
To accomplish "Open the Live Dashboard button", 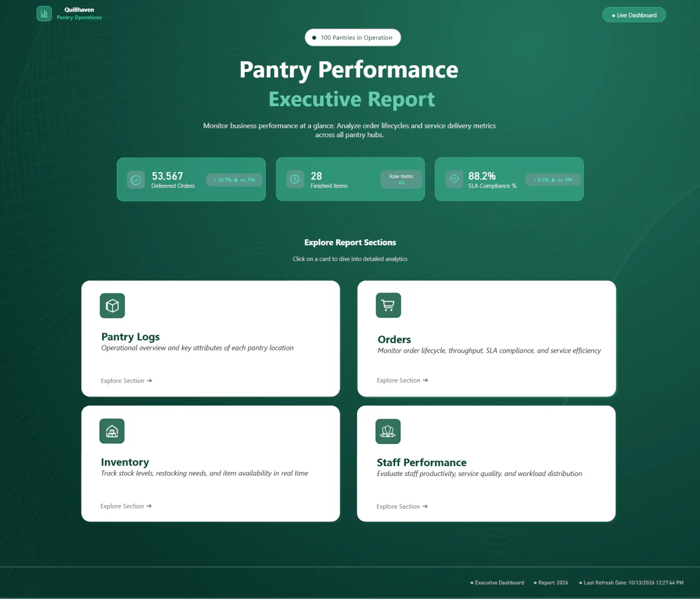I will [x=634, y=15].
